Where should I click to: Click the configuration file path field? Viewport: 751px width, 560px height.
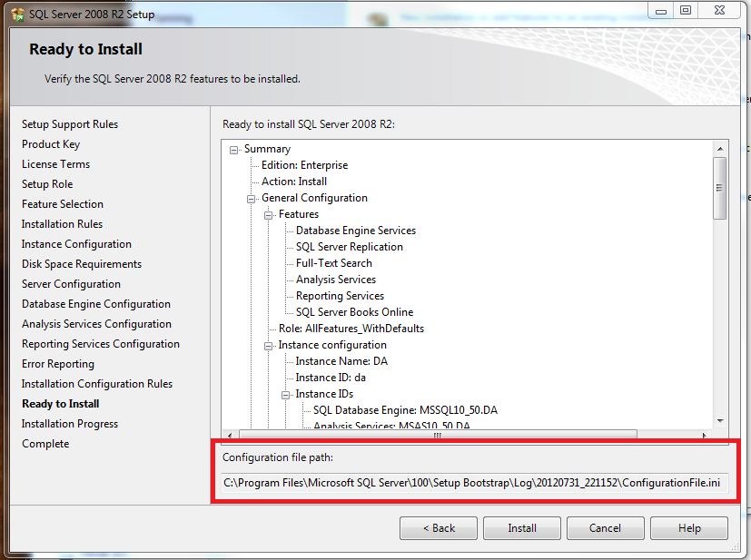pyautogui.click(x=474, y=483)
